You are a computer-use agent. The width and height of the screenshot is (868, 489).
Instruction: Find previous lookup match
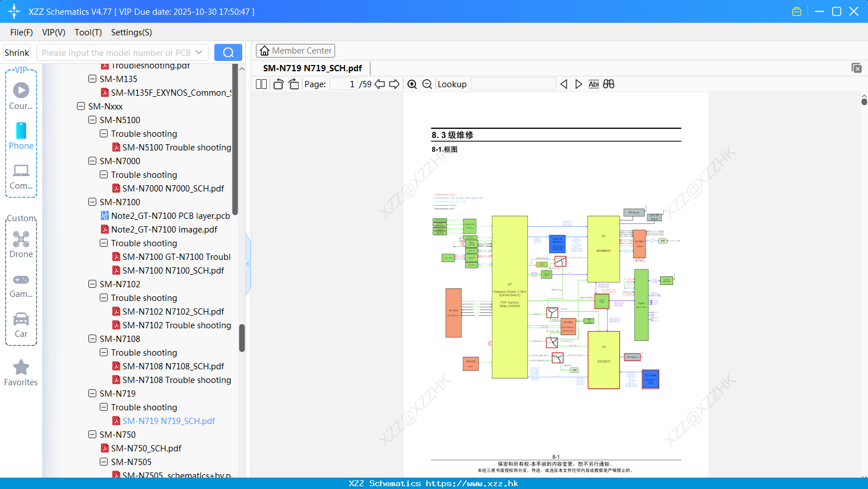tap(564, 84)
